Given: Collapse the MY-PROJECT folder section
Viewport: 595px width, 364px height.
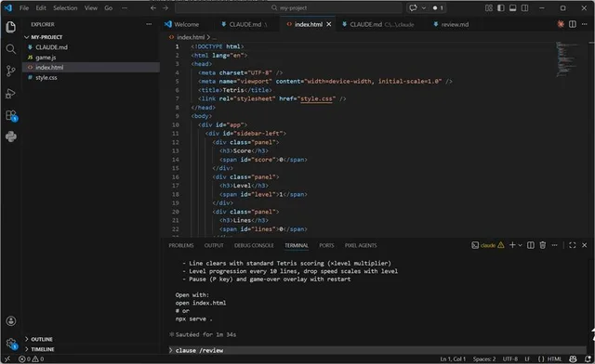Looking at the screenshot, I should coord(43,37).
